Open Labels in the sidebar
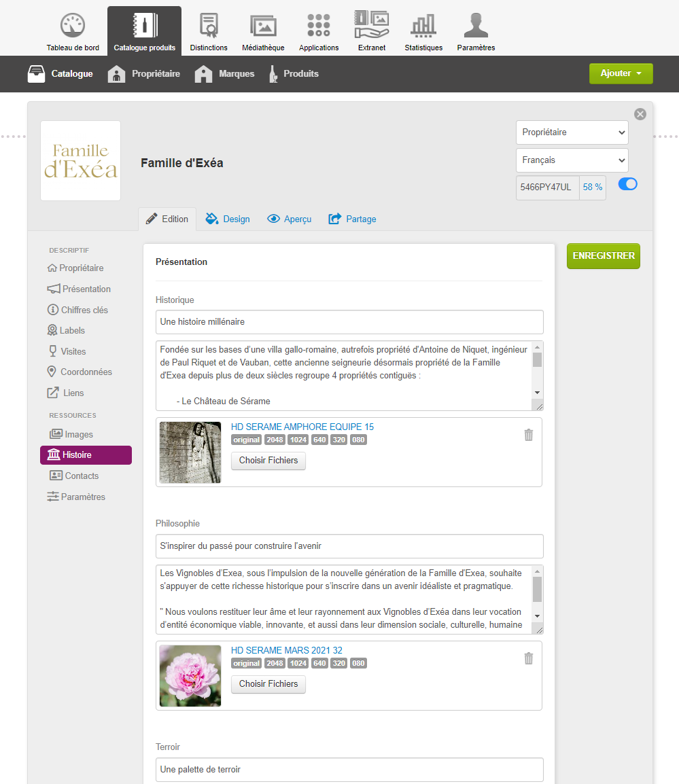This screenshot has height=784, width=679. click(x=66, y=330)
